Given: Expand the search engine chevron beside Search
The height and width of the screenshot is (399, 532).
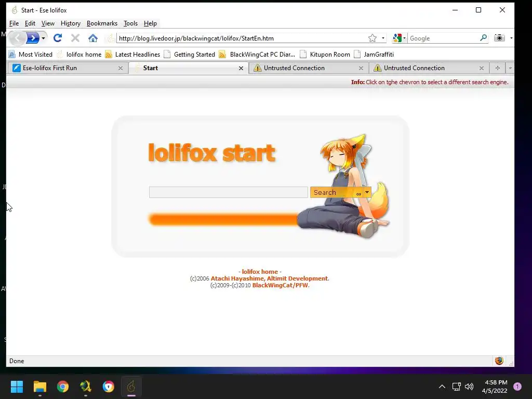Looking at the screenshot, I should (x=367, y=192).
